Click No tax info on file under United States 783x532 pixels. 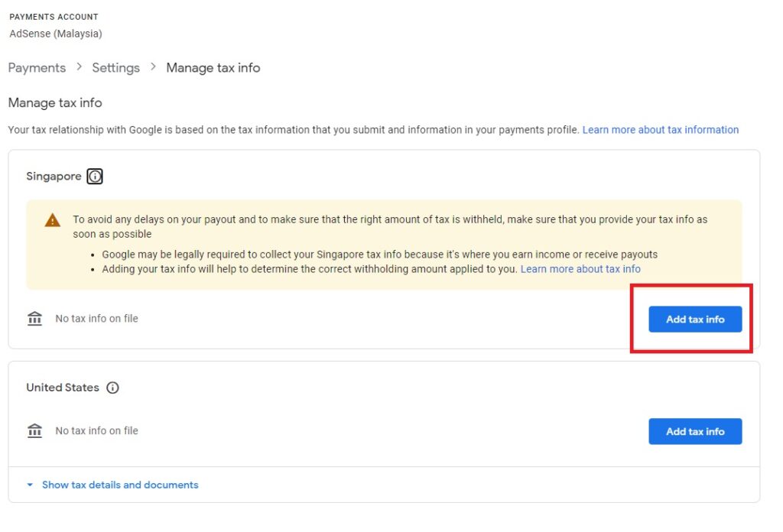click(x=96, y=431)
